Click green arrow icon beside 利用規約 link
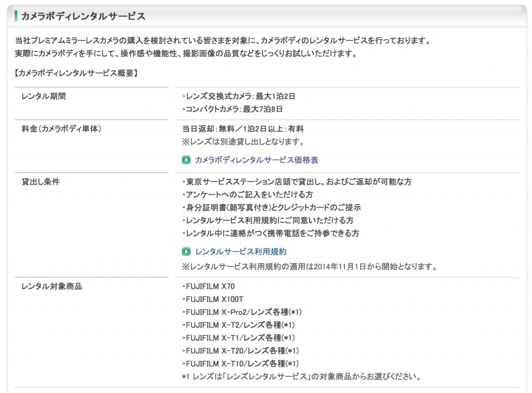532x393 pixels. (x=186, y=252)
